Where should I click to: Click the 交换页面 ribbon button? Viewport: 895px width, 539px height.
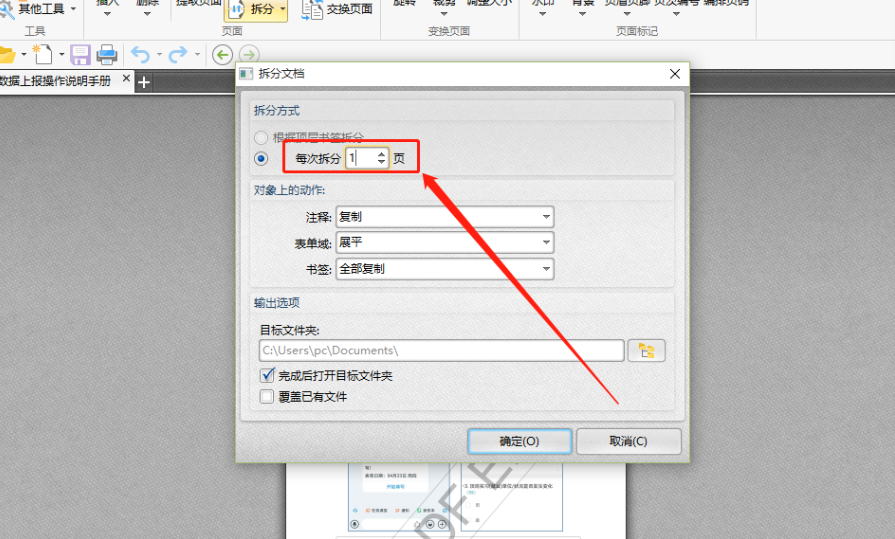337,10
